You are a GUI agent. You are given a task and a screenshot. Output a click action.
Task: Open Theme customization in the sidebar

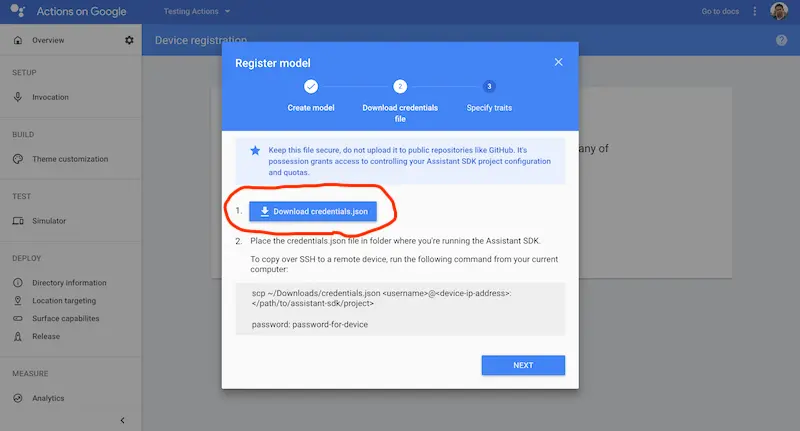click(70, 159)
